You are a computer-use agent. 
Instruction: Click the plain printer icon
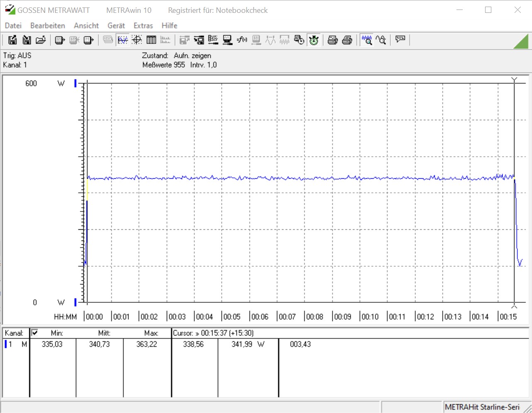(x=347, y=40)
